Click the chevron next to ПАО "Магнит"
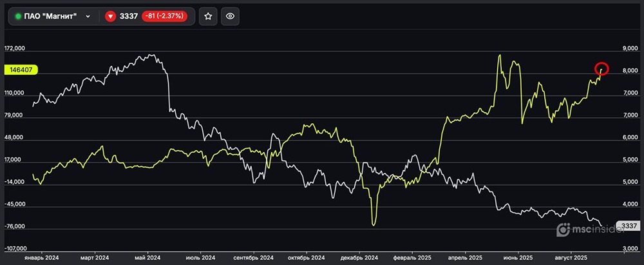Screen dimensions: 644x265 pos(88,17)
